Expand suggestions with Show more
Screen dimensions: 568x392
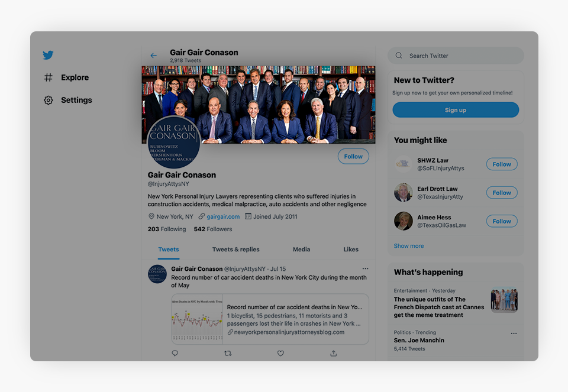click(409, 246)
